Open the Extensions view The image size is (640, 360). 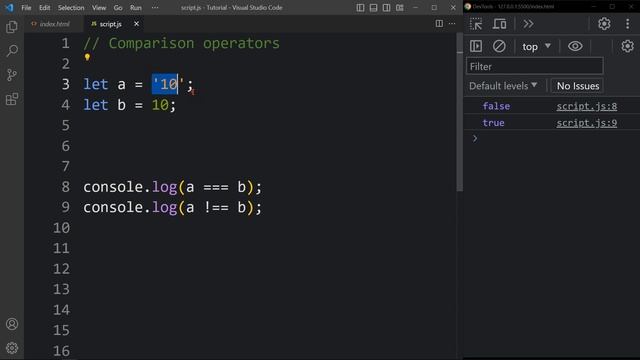coord(12,99)
